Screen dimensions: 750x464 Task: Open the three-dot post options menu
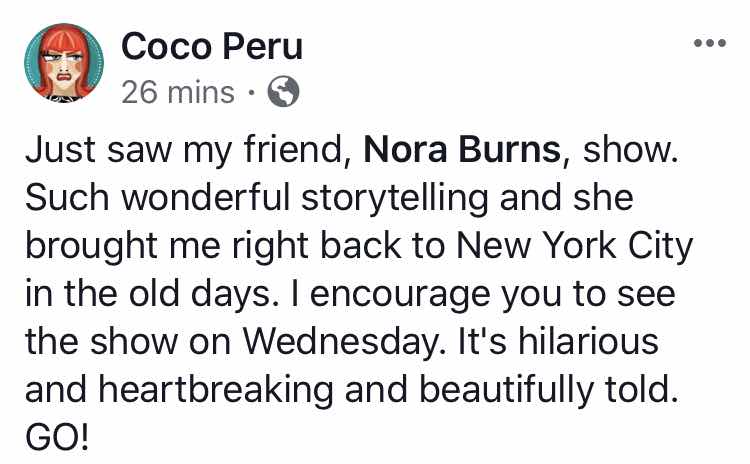[710, 43]
